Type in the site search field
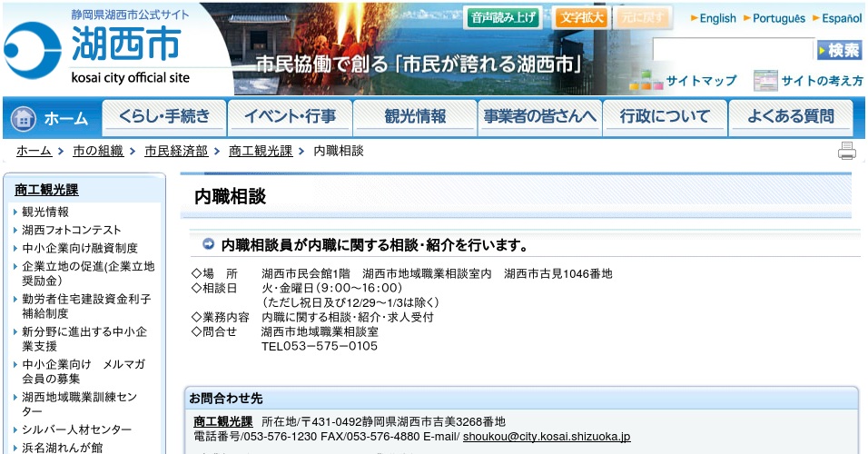This screenshot has width=868, height=454. (x=734, y=50)
